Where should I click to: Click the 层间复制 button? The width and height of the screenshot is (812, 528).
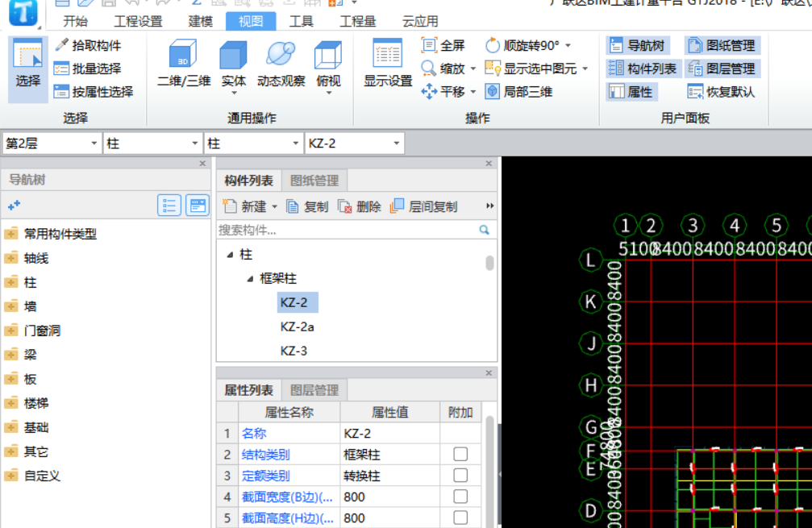pyautogui.click(x=423, y=206)
